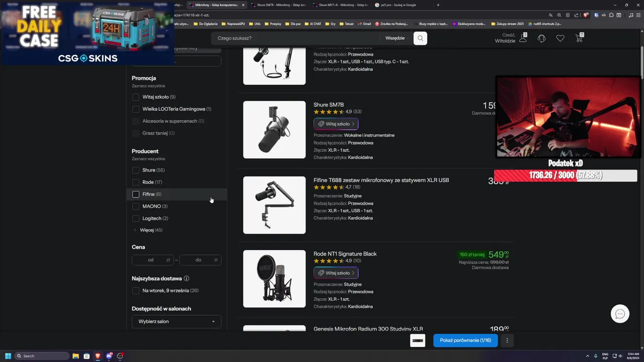The height and width of the screenshot is (362, 644).
Task: Check the Rode producer filter
Action: tap(135, 183)
